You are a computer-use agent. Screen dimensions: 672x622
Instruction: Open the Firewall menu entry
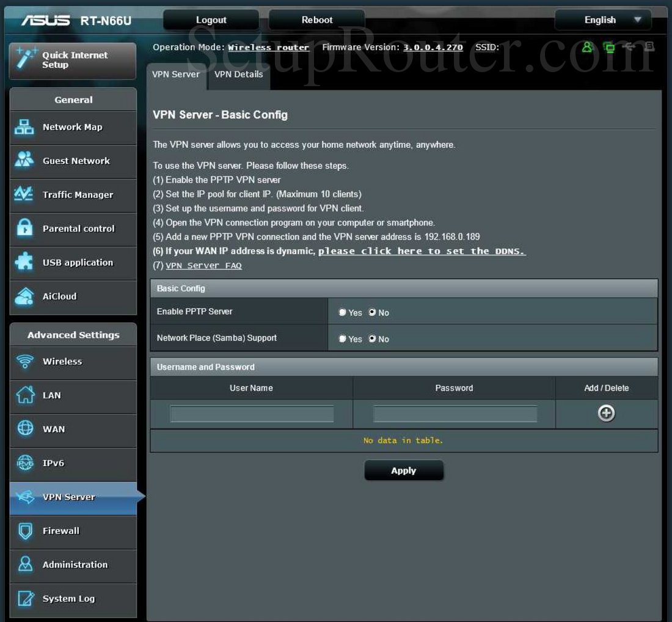point(73,531)
